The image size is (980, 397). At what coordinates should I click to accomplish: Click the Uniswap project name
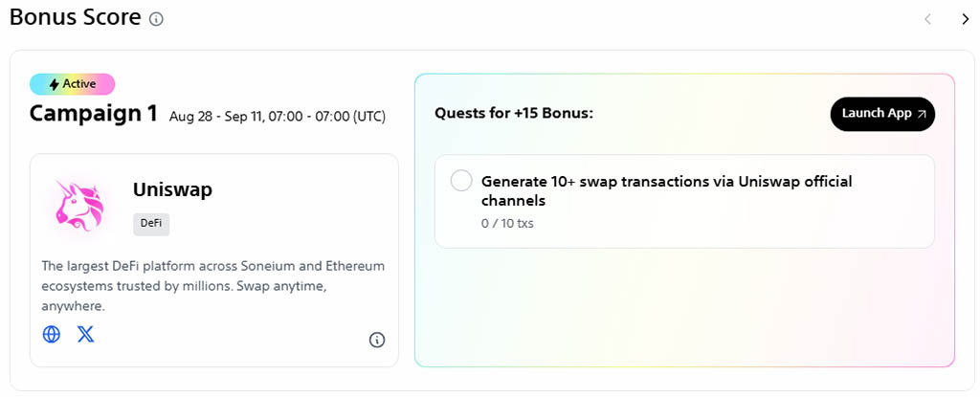172,189
